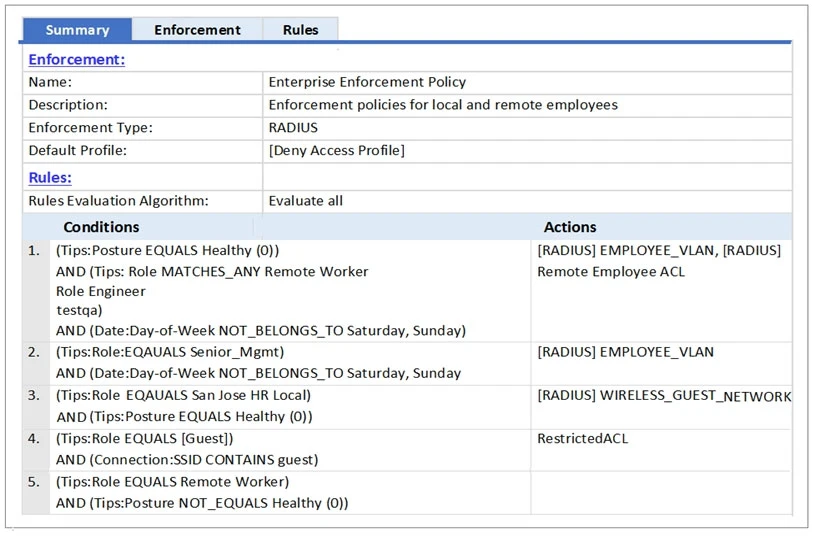Select rule 2 Senior_Mgmt role condition

170,352
